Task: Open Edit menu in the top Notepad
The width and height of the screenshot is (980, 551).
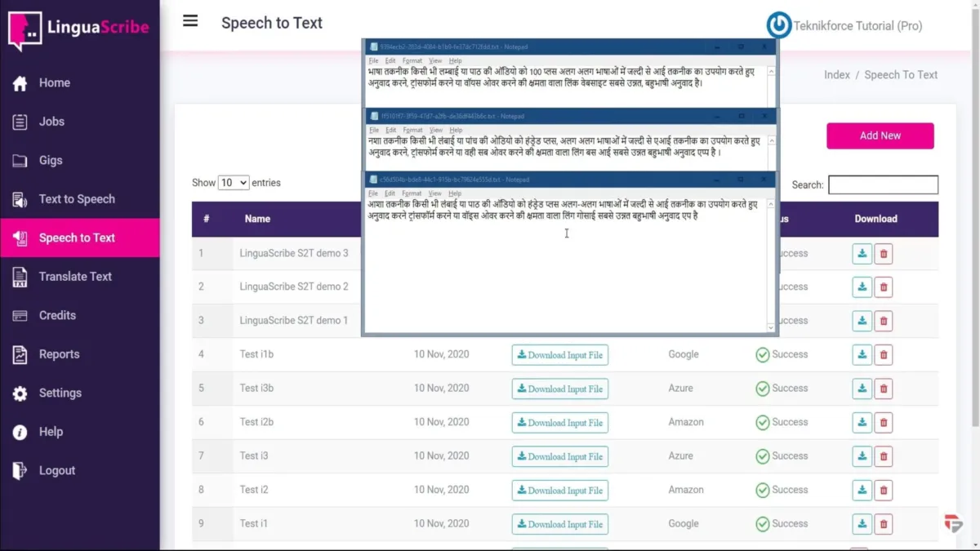Action: (390, 60)
